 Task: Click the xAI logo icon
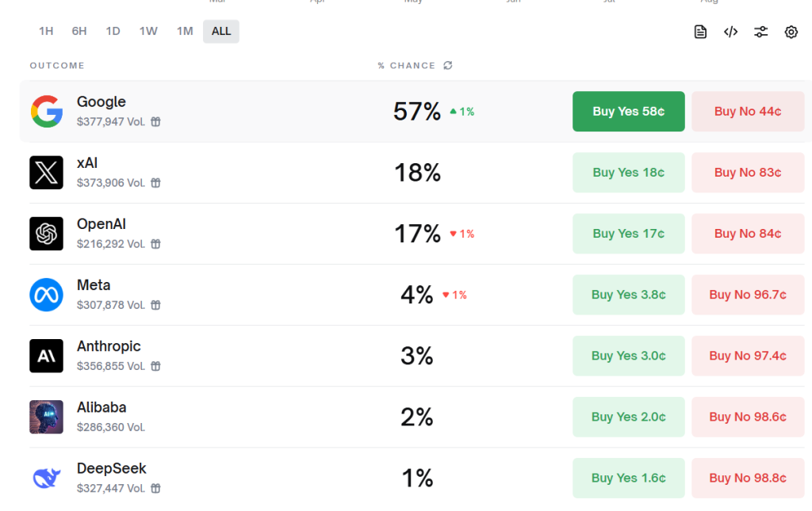coord(46,173)
